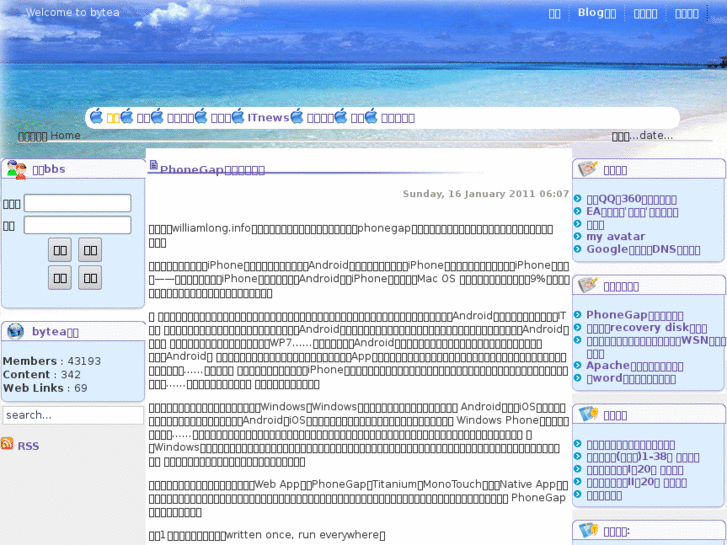Open the link containing '1-38'
Viewport: 727px width, 545px height.
[643, 457]
